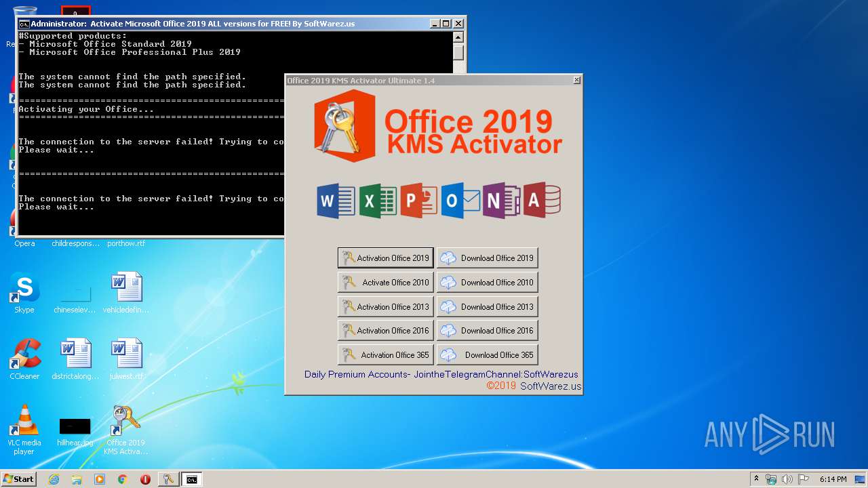Close the Office 2019 KMS Activator window
868x488 pixels.
coord(577,80)
